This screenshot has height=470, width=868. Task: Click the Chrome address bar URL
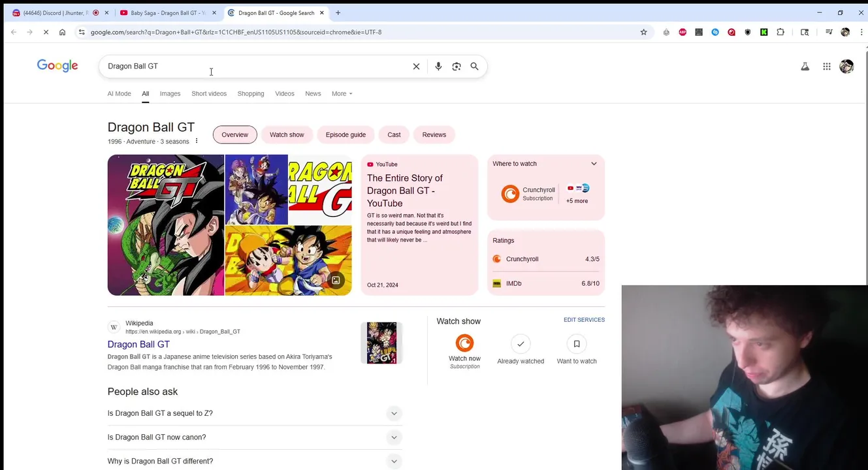(x=236, y=32)
